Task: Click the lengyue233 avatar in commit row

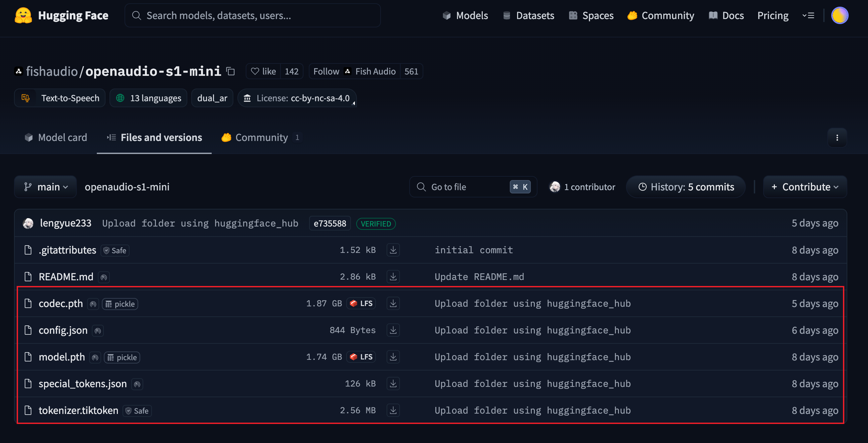Action: point(28,223)
